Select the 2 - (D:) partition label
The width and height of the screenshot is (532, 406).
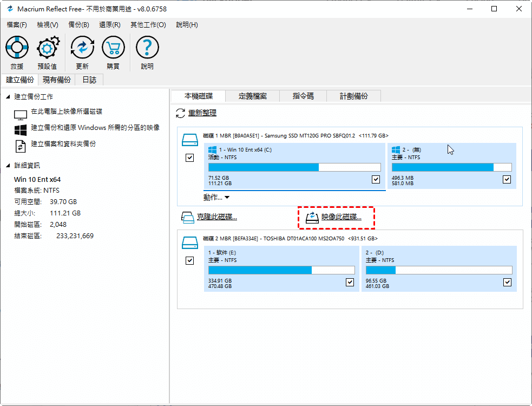[x=375, y=253]
